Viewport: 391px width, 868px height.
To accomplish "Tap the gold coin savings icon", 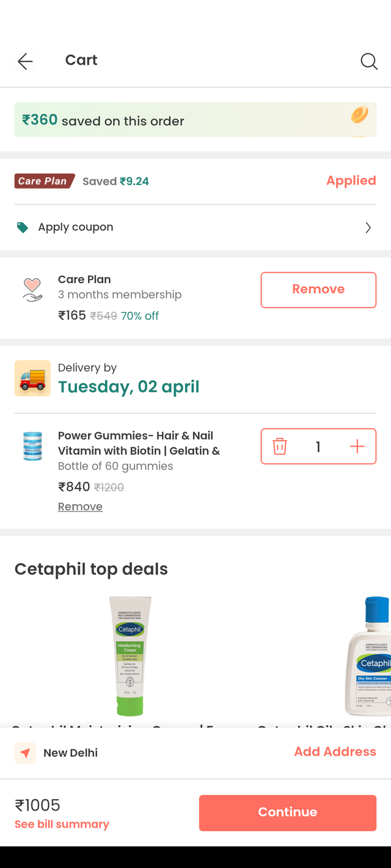I will [359, 115].
